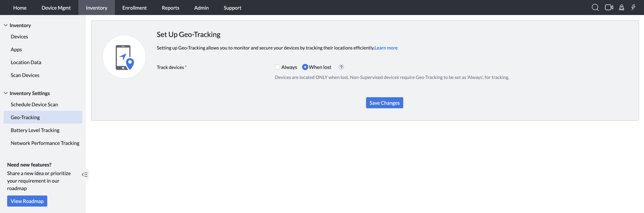
Task: Click the geo-tracking phone illustration
Action: (x=124, y=57)
